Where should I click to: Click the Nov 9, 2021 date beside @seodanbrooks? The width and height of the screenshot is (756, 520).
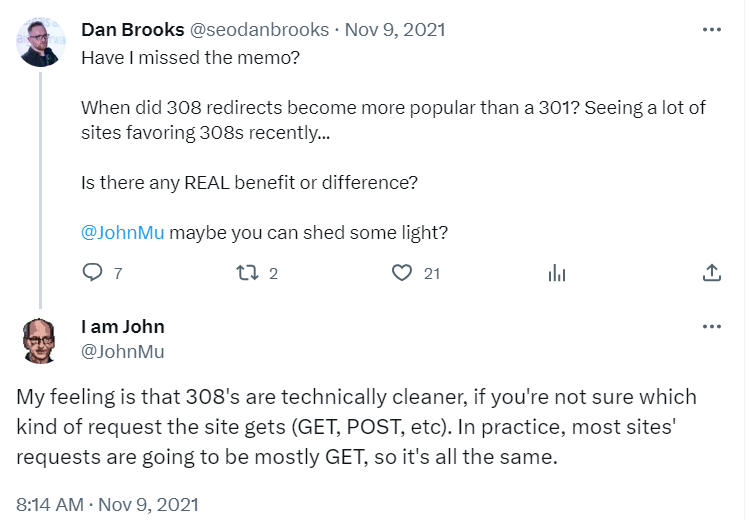pos(387,29)
